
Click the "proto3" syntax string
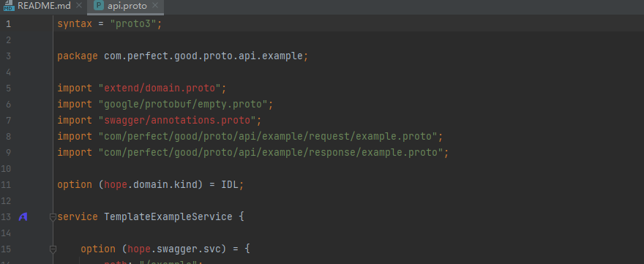click(133, 24)
